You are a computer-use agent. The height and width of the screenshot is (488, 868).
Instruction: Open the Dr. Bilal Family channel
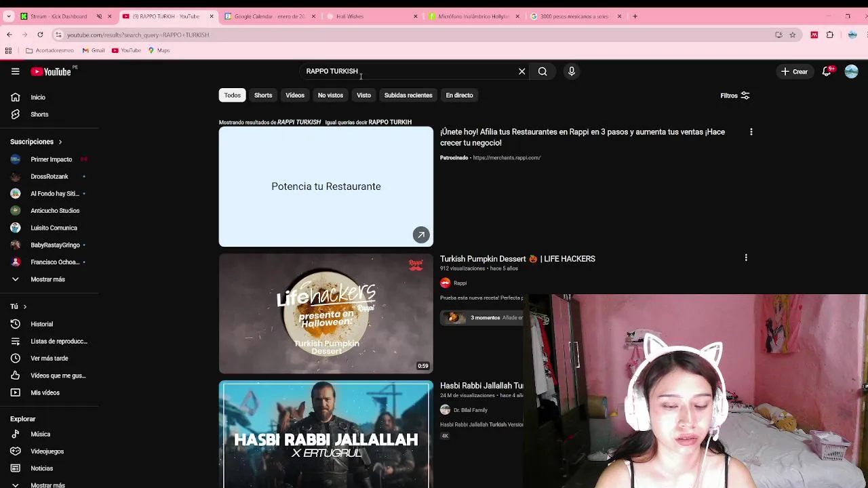[471, 410]
